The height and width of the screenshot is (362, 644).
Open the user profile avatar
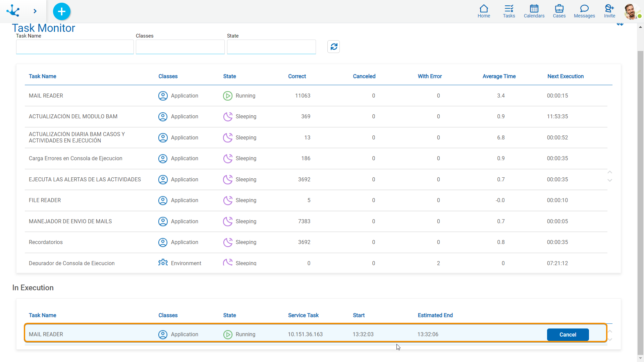[631, 11]
